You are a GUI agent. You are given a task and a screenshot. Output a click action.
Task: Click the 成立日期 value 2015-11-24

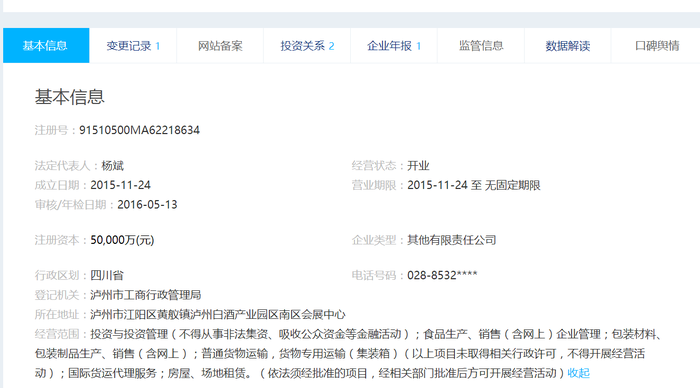pos(121,185)
